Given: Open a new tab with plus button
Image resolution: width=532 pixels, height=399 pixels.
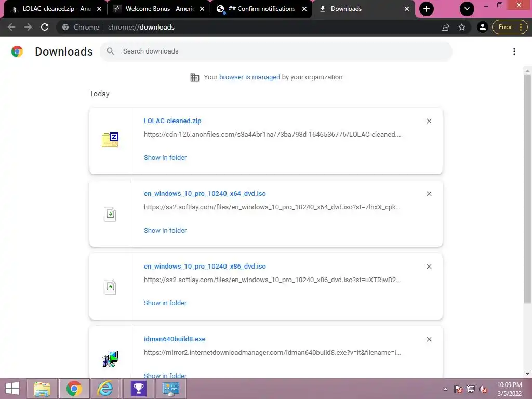Looking at the screenshot, I should [427, 9].
